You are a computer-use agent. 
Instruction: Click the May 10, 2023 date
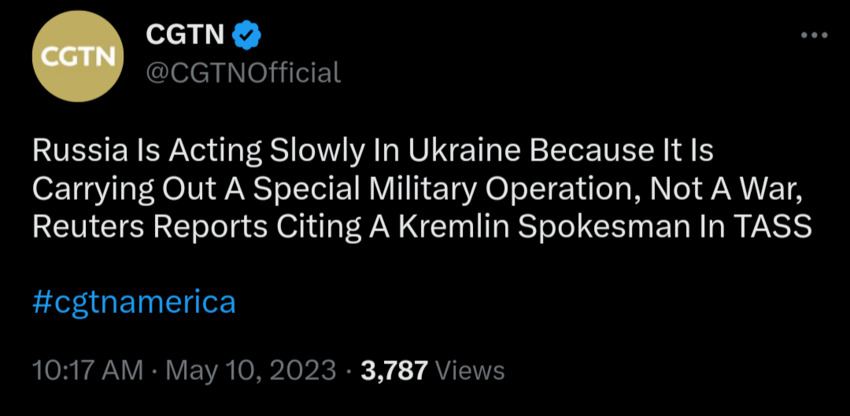(250, 370)
